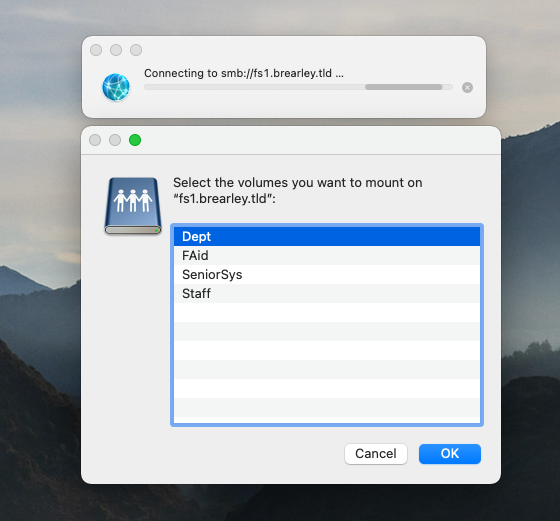Click the green zoom button on volumes dialog
Image resolution: width=560 pixels, height=521 pixels.
pyautogui.click(x=135, y=140)
